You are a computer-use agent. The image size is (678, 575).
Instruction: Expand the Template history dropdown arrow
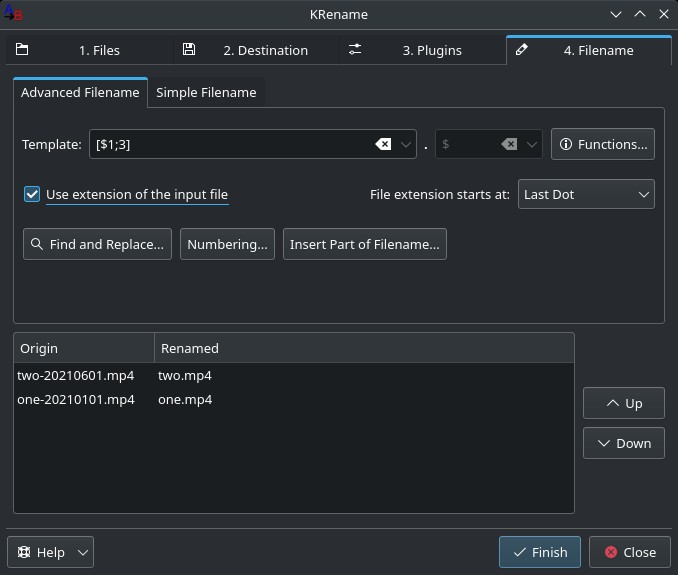[406, 144]
